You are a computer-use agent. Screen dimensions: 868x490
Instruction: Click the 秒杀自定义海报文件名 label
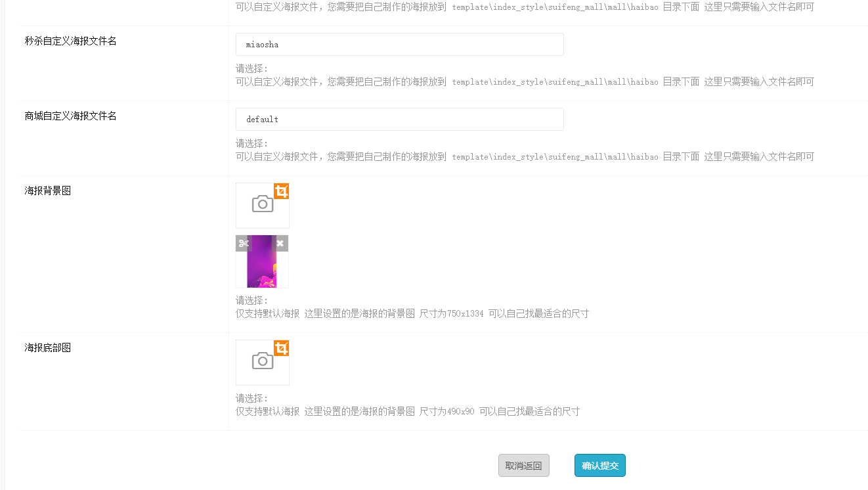[x=71, y=41]
